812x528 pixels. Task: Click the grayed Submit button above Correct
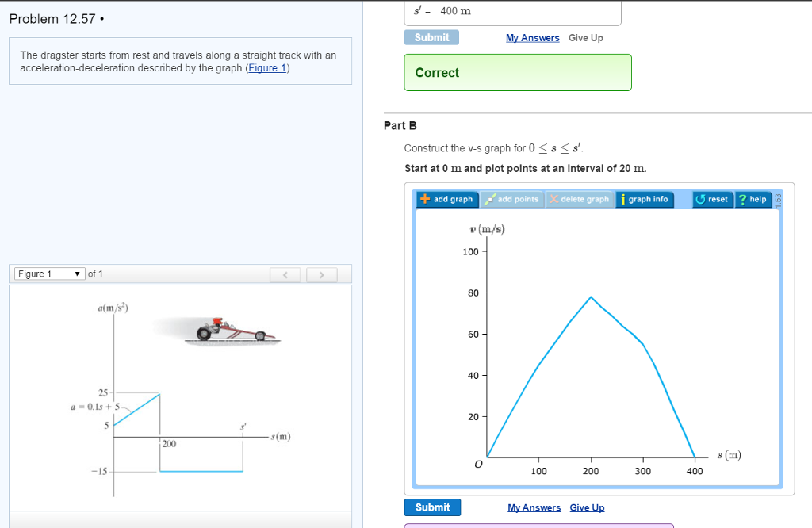click(x=431, y=37)
